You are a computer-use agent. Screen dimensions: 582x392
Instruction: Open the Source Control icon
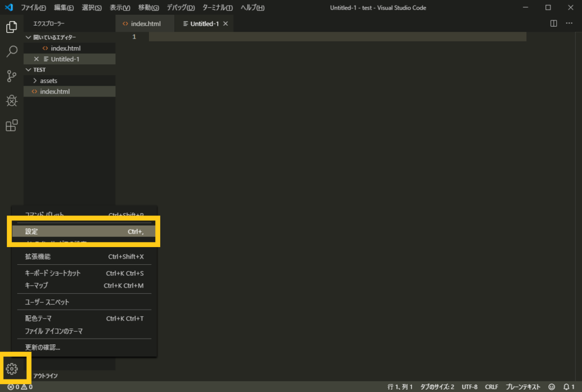point(11,76)
